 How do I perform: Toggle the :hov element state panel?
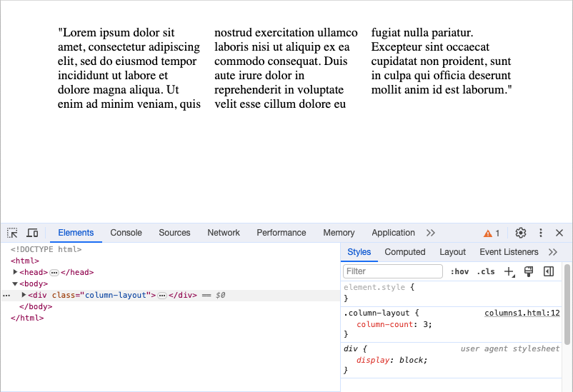[459, 271]
